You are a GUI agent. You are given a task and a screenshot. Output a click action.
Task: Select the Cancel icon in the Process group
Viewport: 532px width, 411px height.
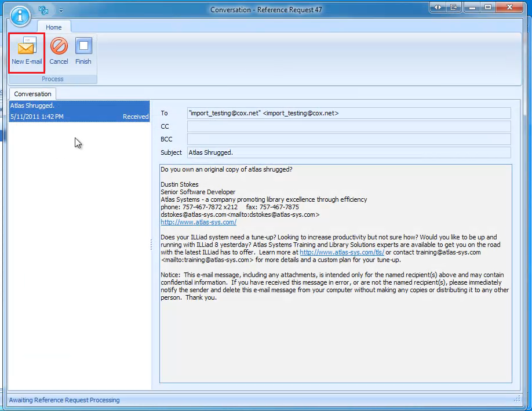pyautogui.click(x=59, y=52)
